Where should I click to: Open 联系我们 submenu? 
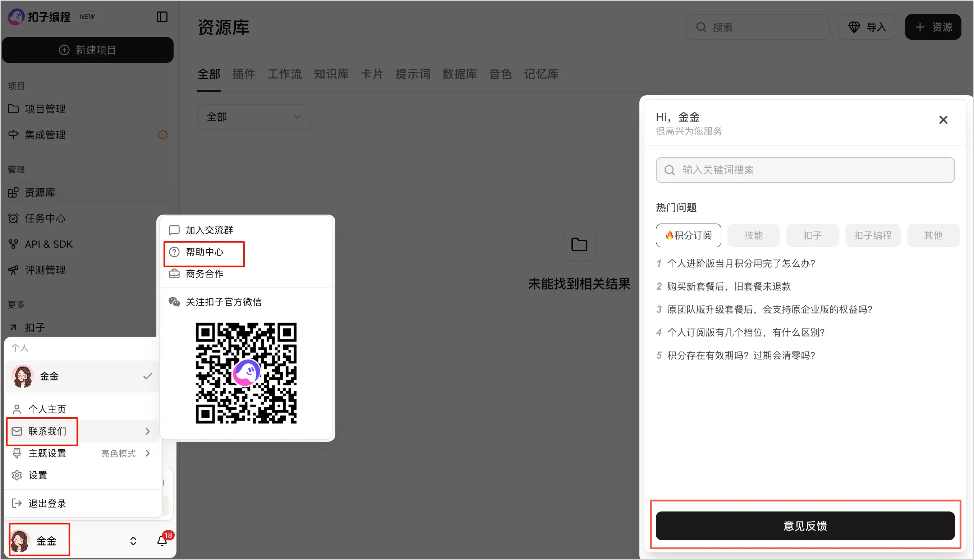pos(82,431)
